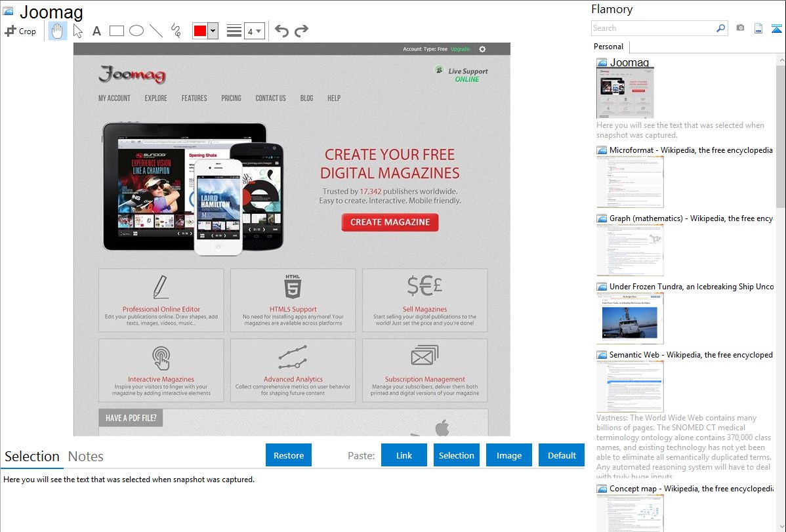Click the red drawing color swatch

[200, 31]
